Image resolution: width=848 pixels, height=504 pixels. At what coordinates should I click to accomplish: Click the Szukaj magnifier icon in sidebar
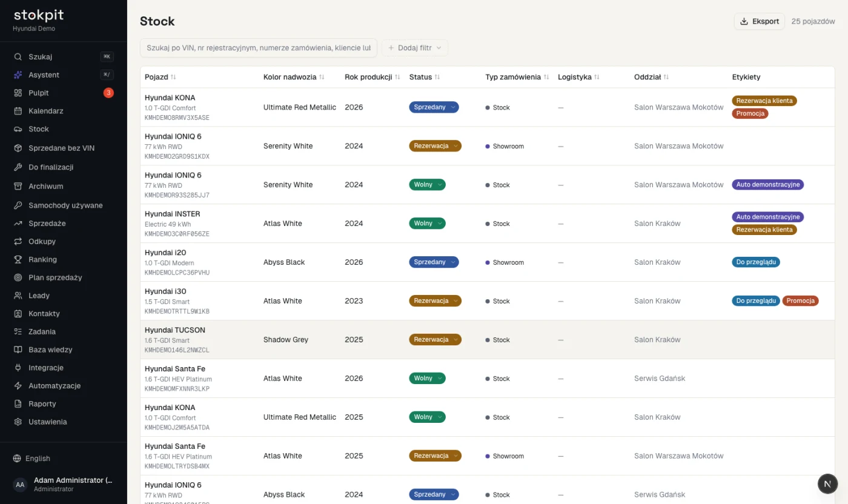tap(18, 57)
